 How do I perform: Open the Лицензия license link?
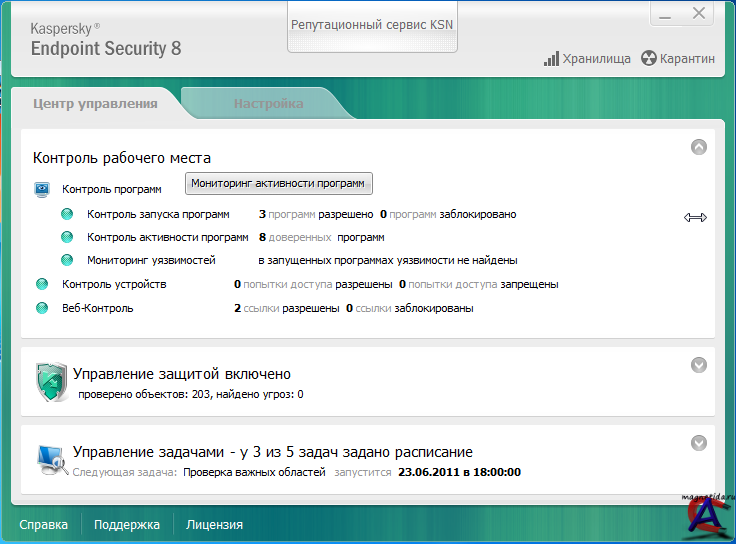tap(214, 524)
